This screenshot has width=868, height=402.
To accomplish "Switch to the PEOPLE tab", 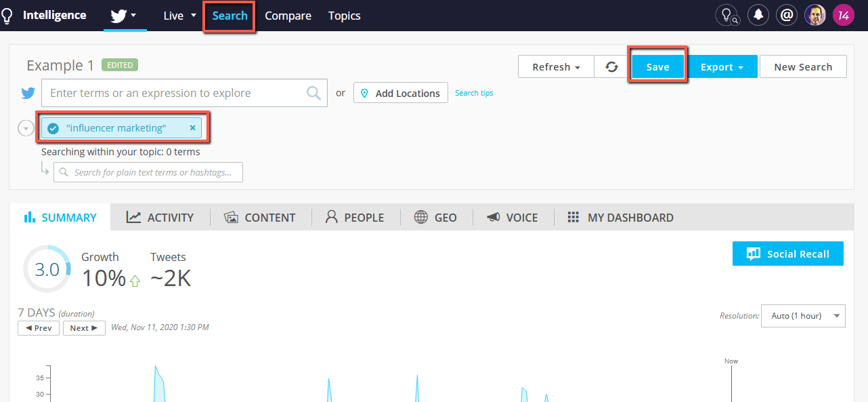I will tap(355, 218).
